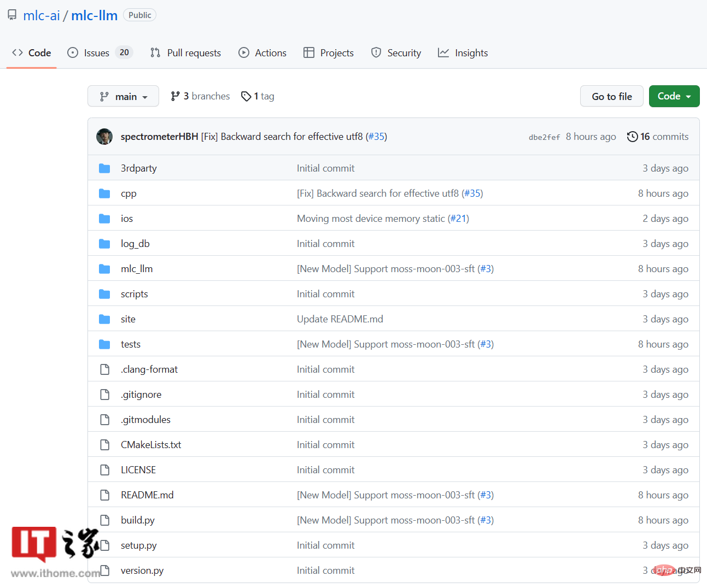The image size is (707, 588).
Task: Click the commits history clock icon
Action: tap(632, 137)
